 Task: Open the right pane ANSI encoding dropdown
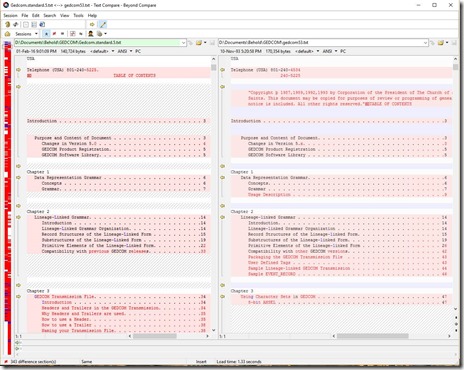pyautogui.click(x=330, y=51)
